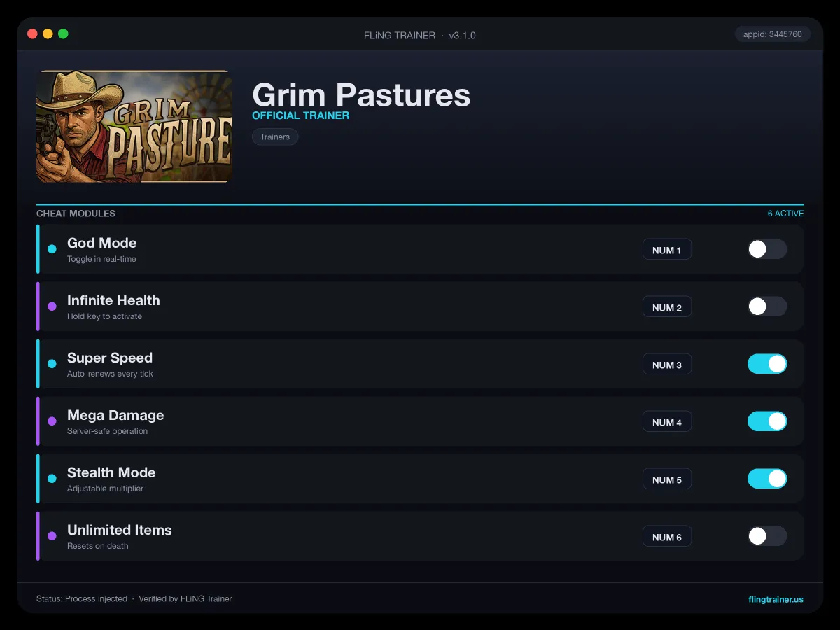
Task: Click the God Mode module title
Action: (x=102, y=243)
